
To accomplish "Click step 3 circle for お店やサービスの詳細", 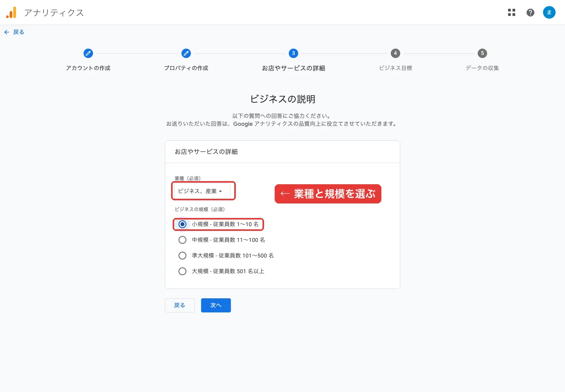I will click(x=293, y=53).
